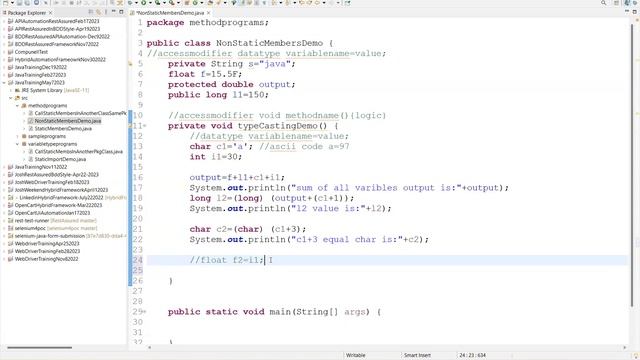
Task: Click Smart Insert status bar entry
Action: [417, 355]
